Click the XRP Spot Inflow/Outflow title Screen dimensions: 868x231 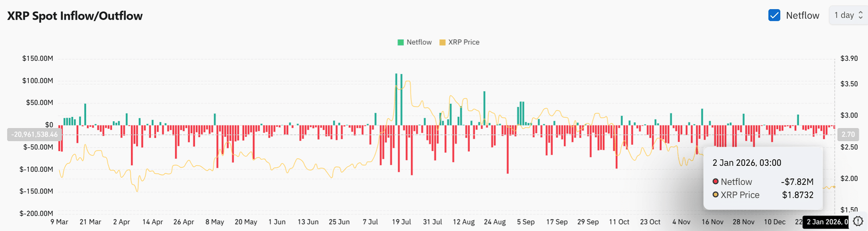(x=75, y=16)
